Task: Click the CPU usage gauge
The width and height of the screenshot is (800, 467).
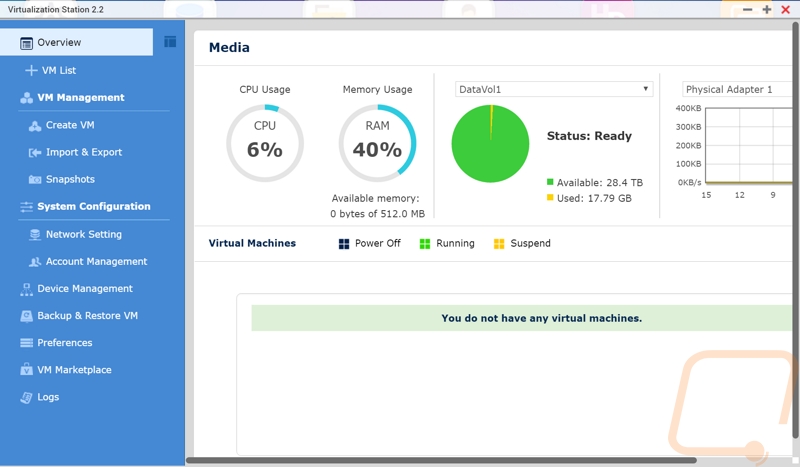Action: click(x=265, y=143)
